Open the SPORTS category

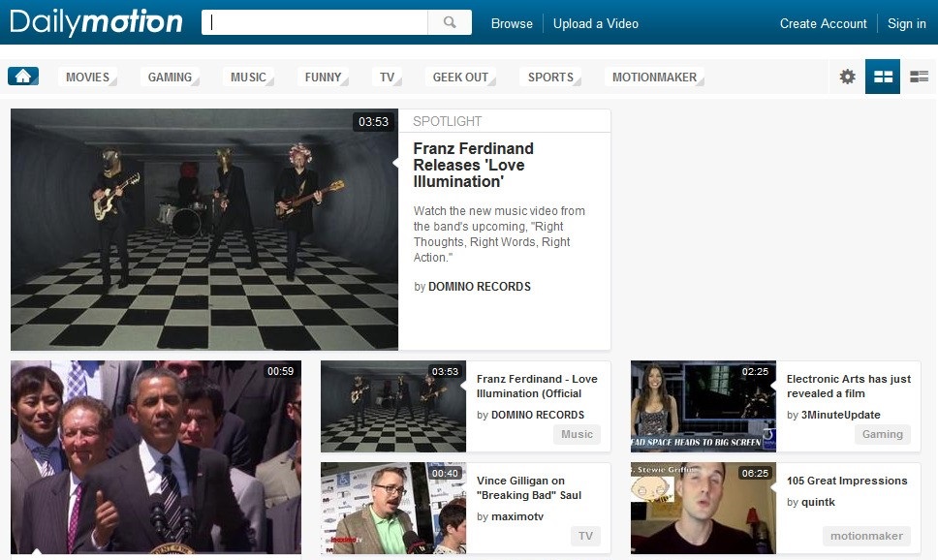[x=550, y=78]
